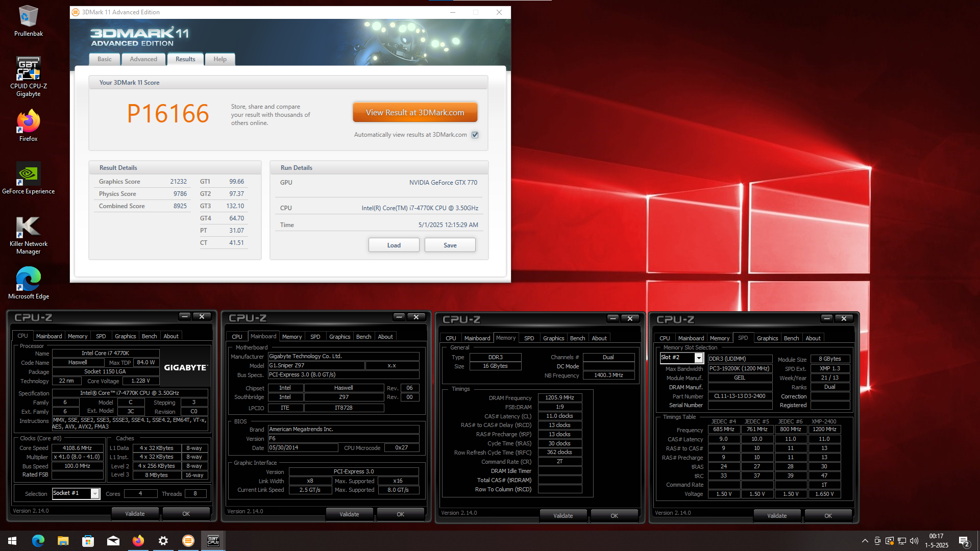Click Validate in the Mainboard CPU-Z window
980x551 pixels.
click(x=349, y=514)
